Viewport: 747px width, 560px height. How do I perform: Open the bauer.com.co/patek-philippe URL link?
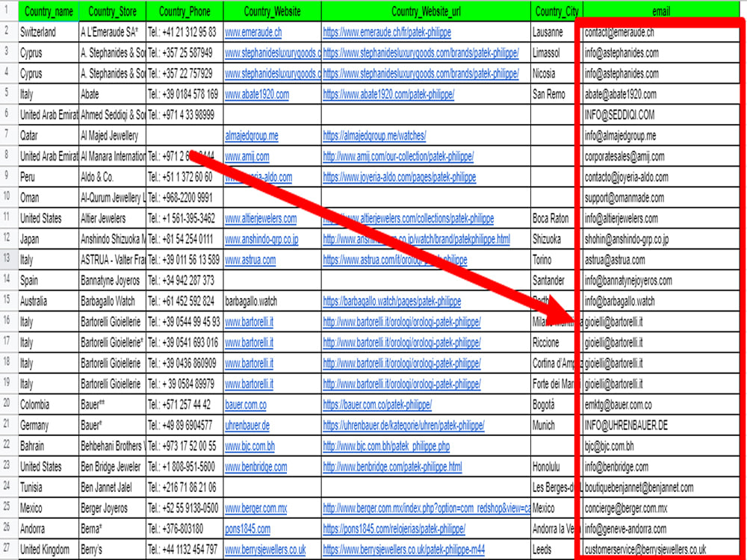(x=377, y=405)
